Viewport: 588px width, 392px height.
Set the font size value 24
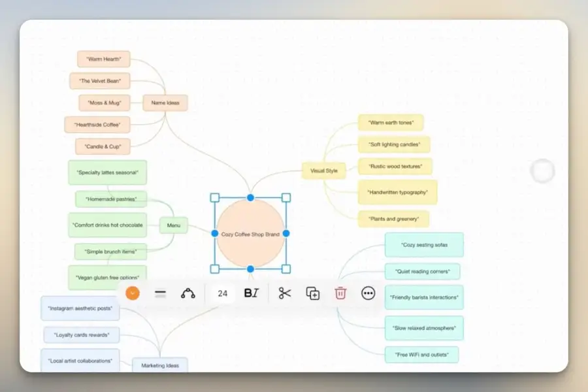[222, 293]
